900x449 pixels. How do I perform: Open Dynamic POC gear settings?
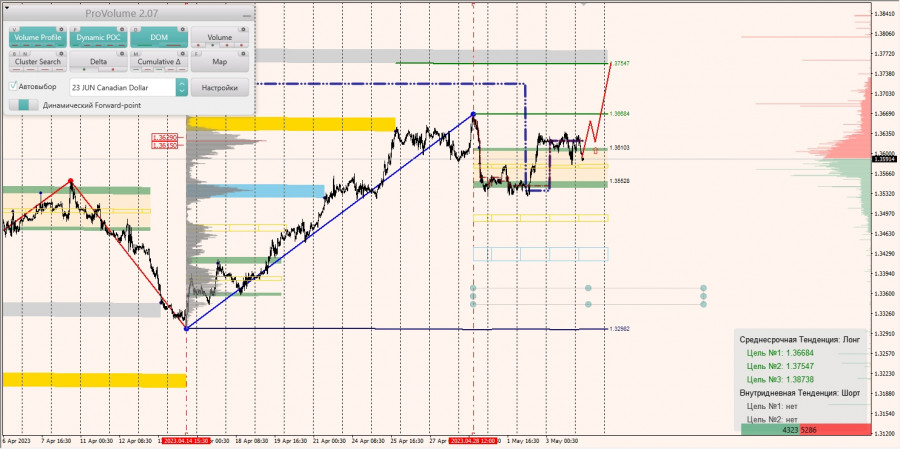[123, 28]
